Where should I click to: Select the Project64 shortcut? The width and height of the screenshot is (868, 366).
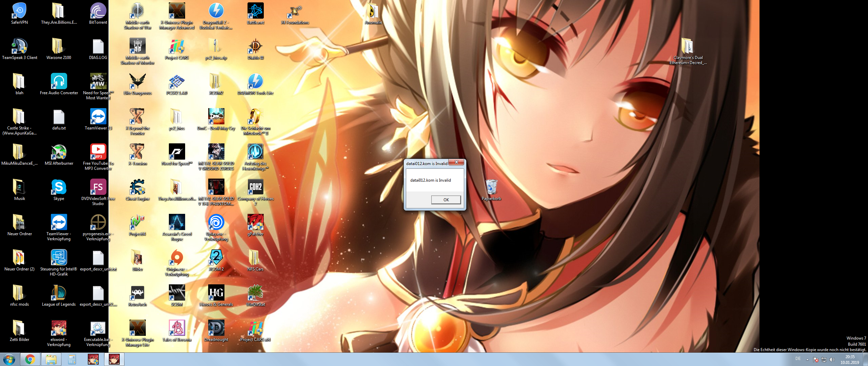point(137,225)
